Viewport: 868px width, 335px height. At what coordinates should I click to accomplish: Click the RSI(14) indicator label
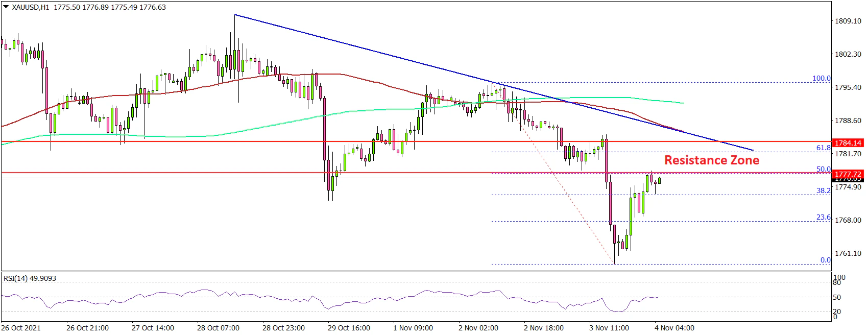pyautogui.click(x=30, y=278)
